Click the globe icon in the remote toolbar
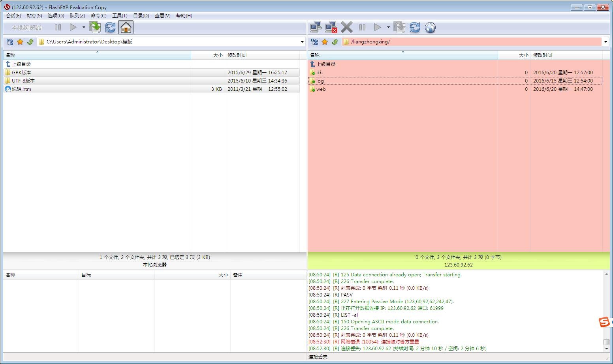This screenshot has height=364, width=613. (430, 27)
